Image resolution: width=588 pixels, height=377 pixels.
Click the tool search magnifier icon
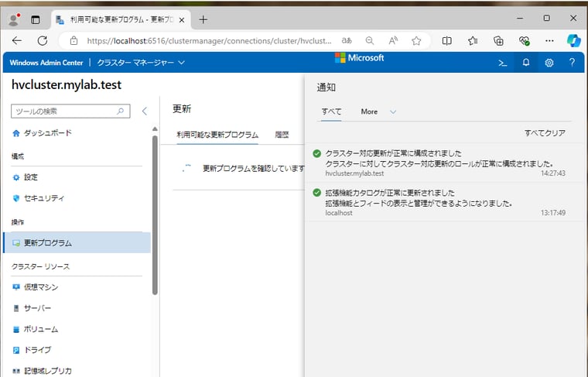(x=121, y=111)
